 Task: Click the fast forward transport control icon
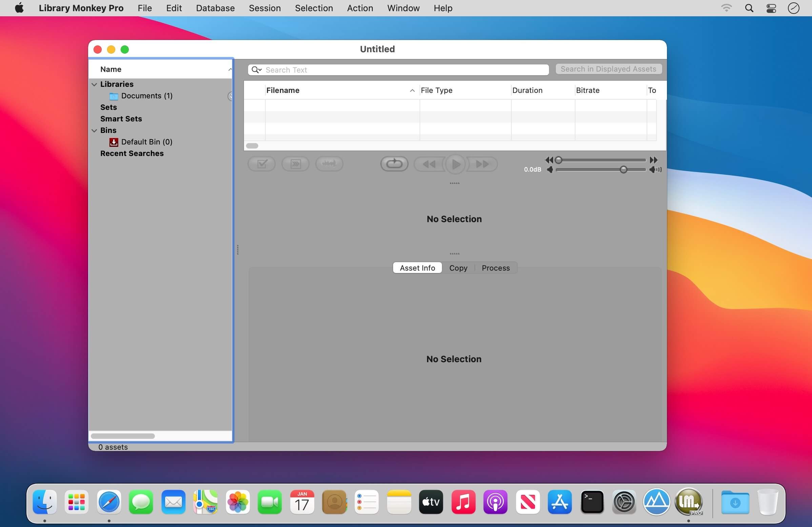(483, 164)
